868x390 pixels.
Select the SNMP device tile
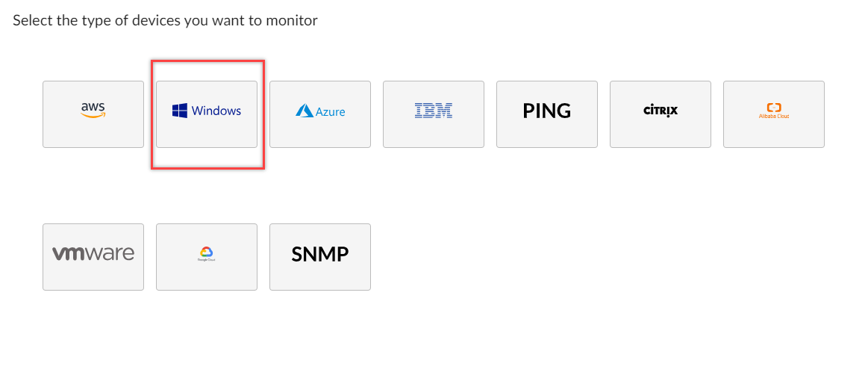point(320,257)
